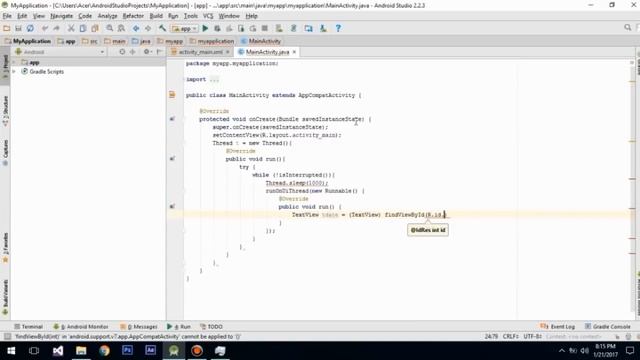The image size is (640, 360).
Task: Select Gradle Scripts in project tree
Action: [47, 71]
